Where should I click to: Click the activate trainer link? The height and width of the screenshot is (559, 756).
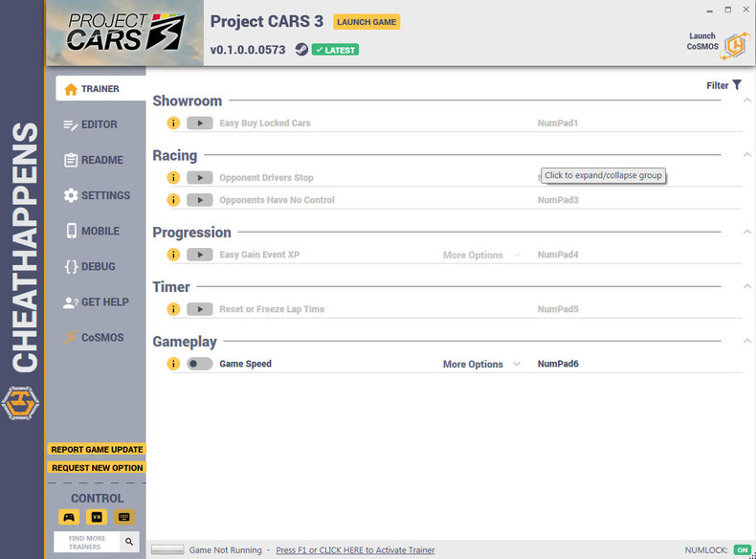point(355,549)
